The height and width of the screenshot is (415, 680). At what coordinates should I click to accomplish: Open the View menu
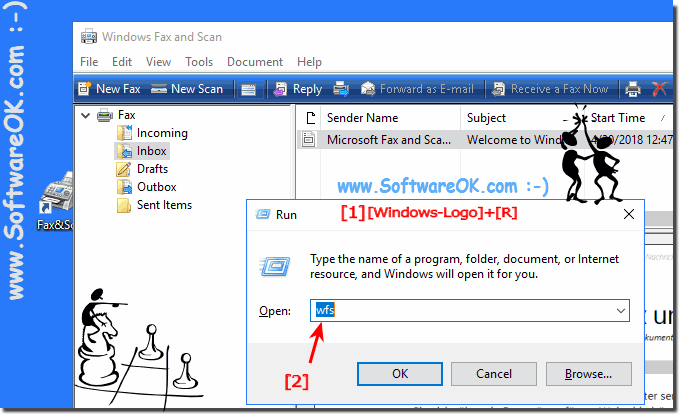click(x=158, y=62)
